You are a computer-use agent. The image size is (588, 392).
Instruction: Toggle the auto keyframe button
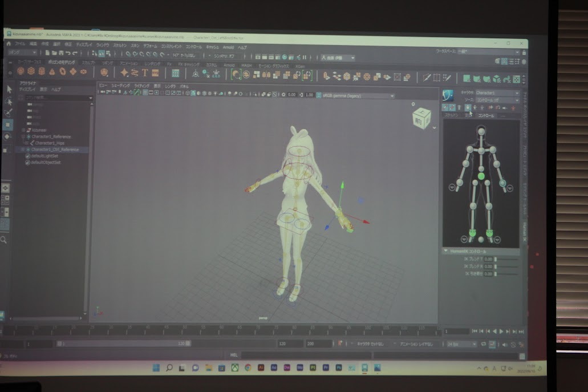(340, 344)
